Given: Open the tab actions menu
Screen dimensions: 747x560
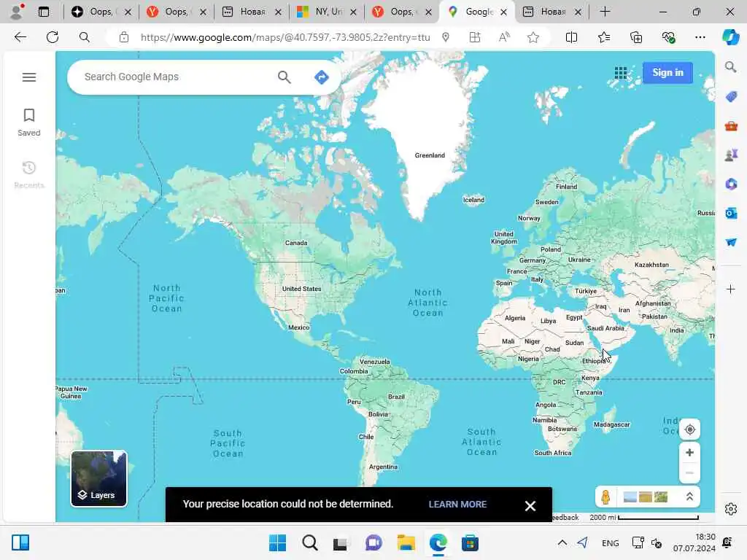Looking at the screenshot, I should pyautogui.click(x=43, y=12).
